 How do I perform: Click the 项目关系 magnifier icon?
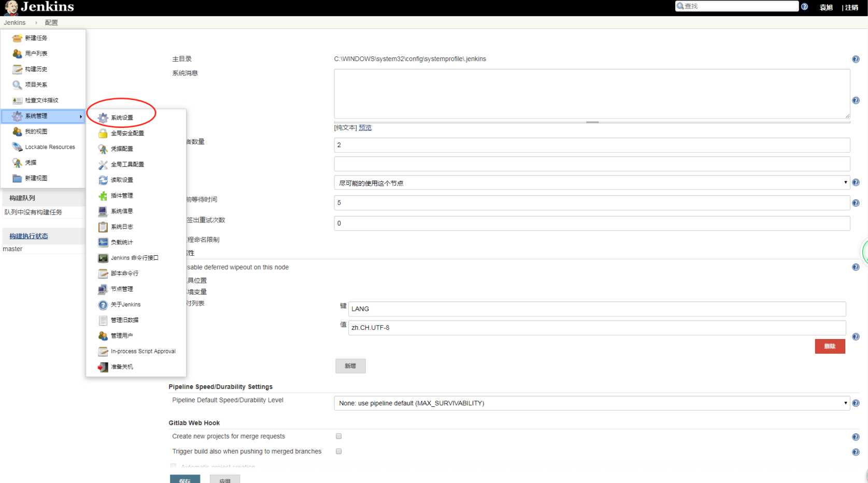pos(17,84)
